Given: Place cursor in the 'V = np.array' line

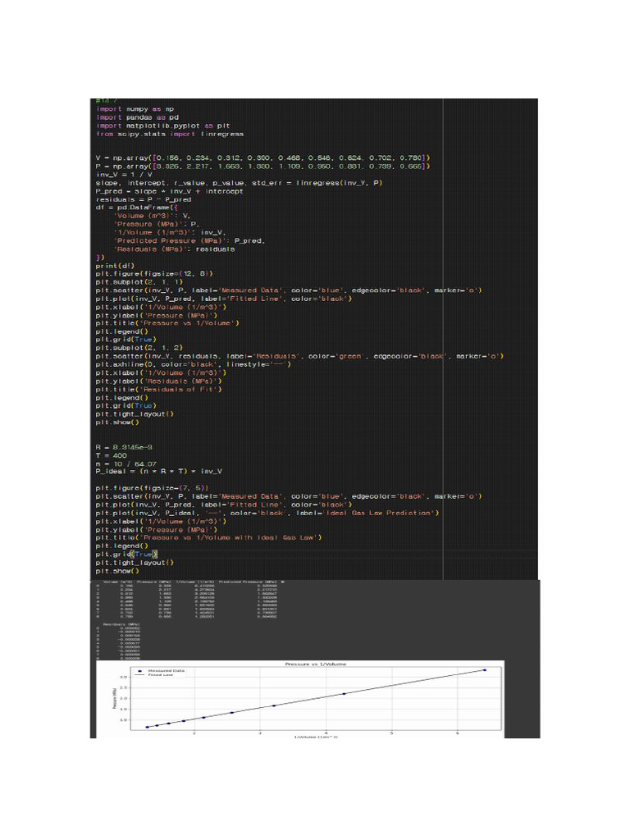Looking at the screenshot, I should pos(263,158).
